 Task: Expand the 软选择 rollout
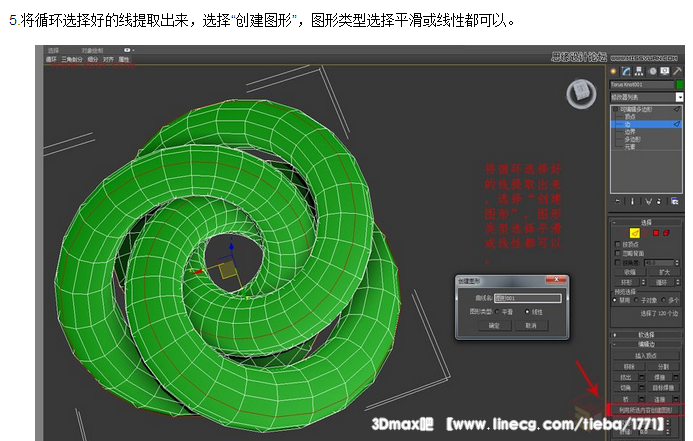click(646, 335)
